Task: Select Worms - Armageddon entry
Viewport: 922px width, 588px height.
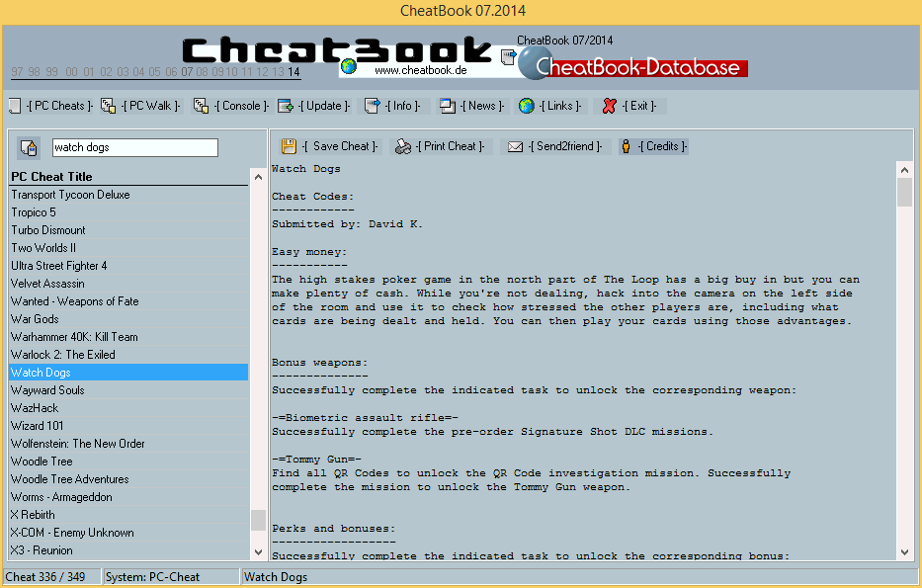Action: (129, 497)
